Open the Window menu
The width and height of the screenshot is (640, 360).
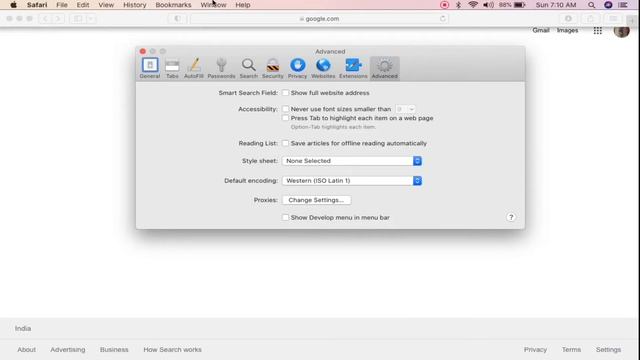pyautogui.click(x=213, y=5)
